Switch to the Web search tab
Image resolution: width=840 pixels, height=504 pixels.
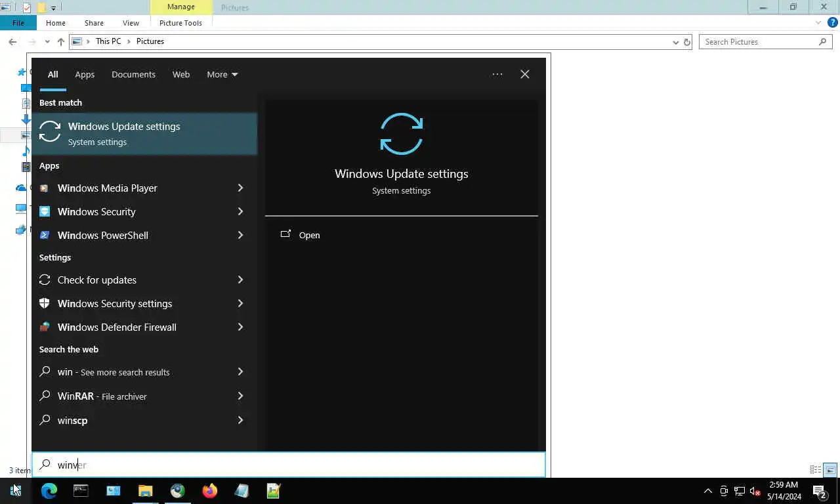pos(181,75)
